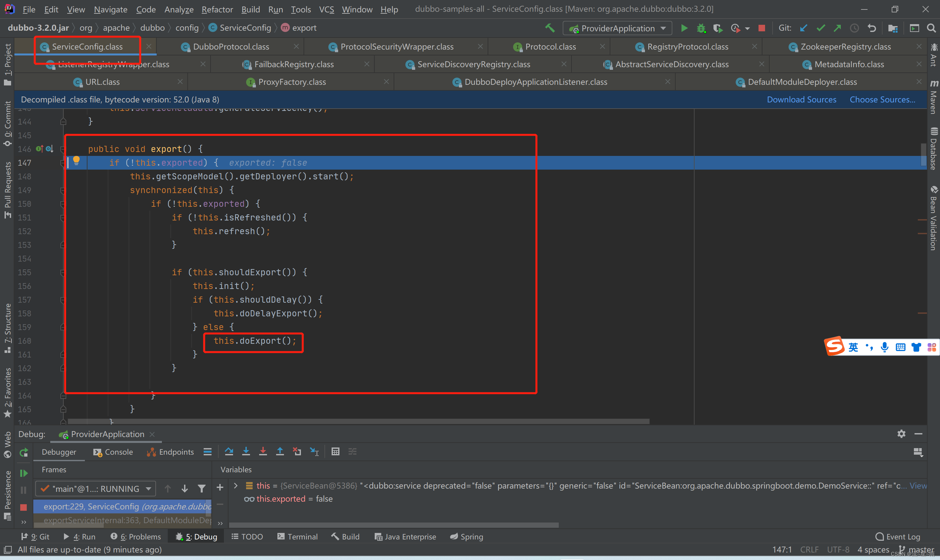The width and height of the screenshot is (940, 560).
Task: Click Run to Cursor icon
Action: coord(314,451)
